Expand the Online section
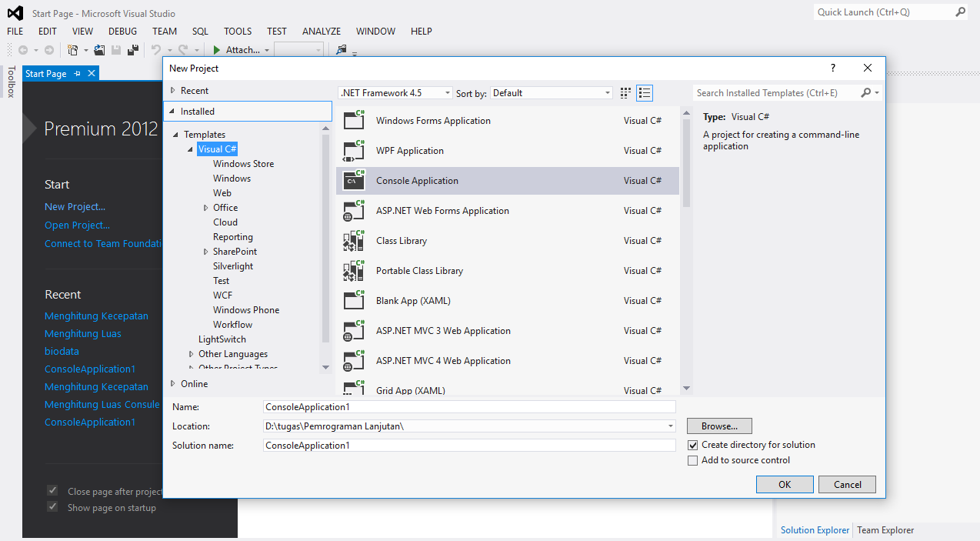980x541 pixels. pyautogui.click(x=173, y=383)
